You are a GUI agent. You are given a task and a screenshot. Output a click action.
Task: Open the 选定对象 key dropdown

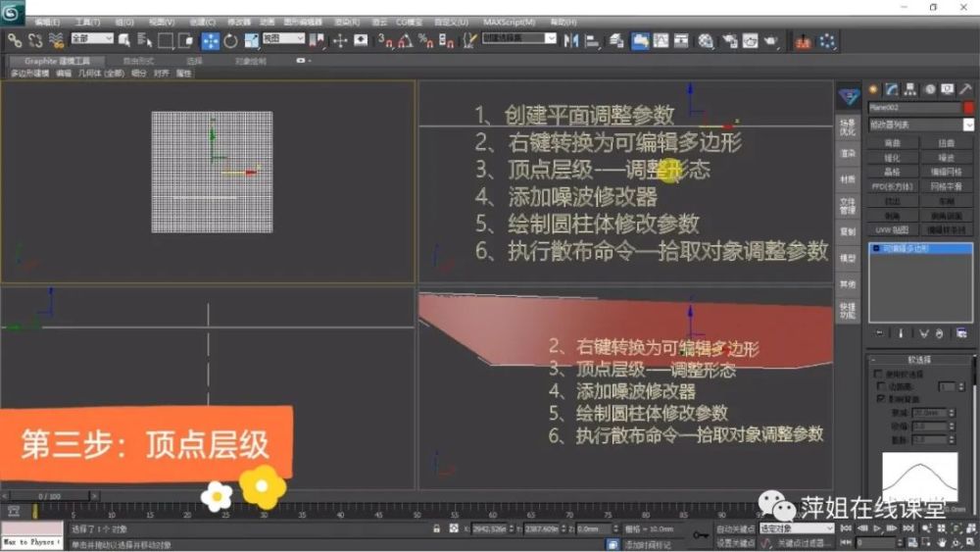797,528
